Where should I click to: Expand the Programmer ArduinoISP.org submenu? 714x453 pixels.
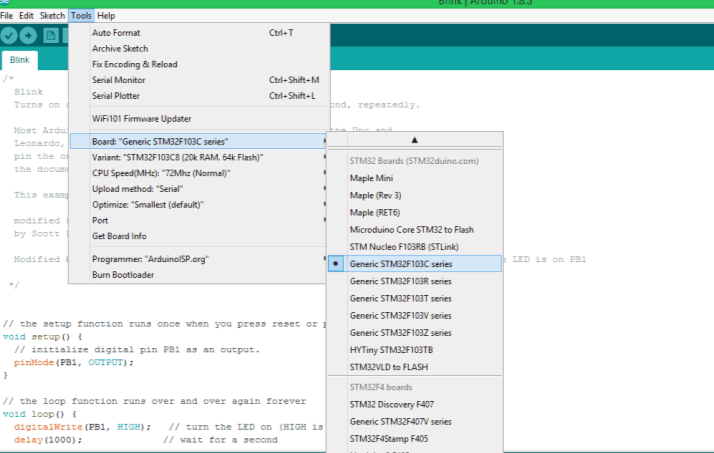pos(199,259)
